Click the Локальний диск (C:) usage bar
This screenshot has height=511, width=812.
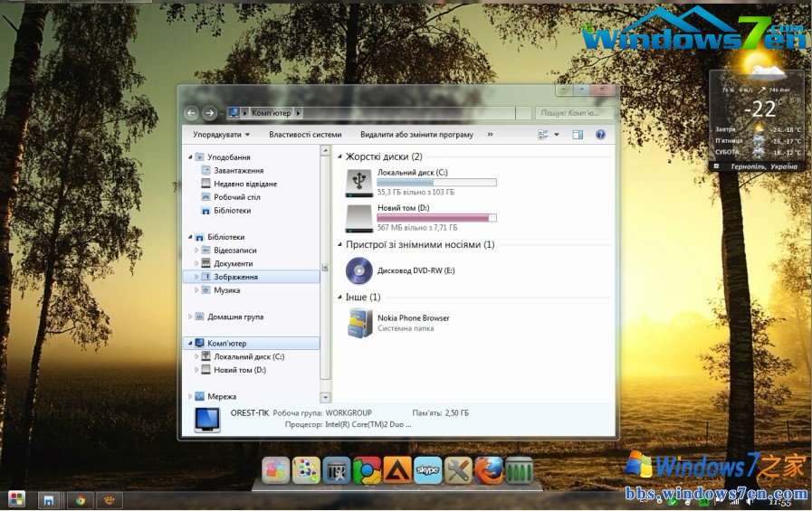pos(436,183)
